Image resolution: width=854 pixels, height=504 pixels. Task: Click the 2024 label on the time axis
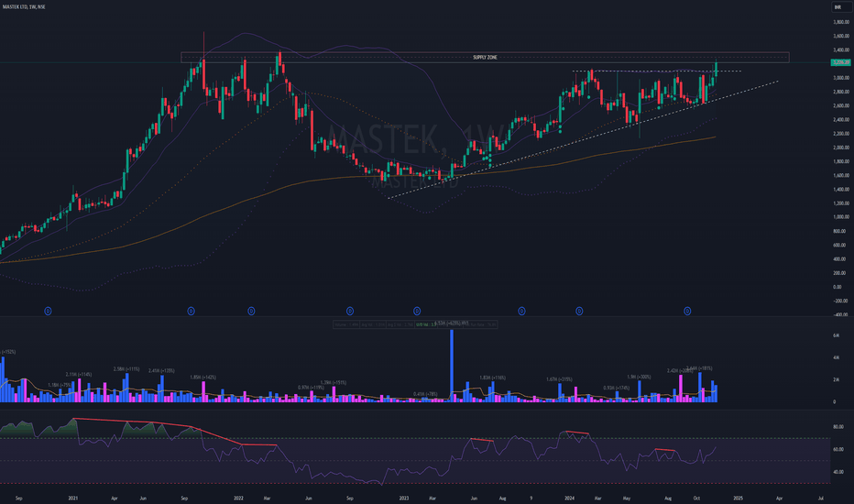coord(569,498)
